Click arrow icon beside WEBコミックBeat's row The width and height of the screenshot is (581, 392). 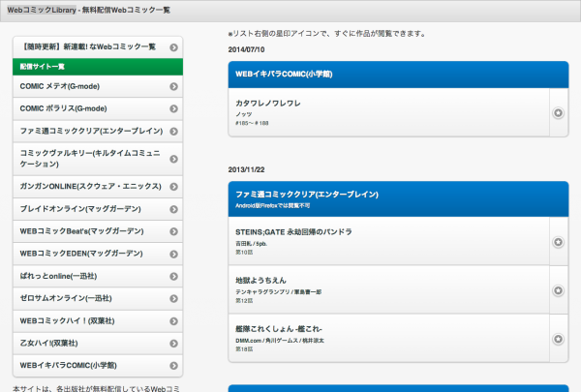tap(173, 231)
